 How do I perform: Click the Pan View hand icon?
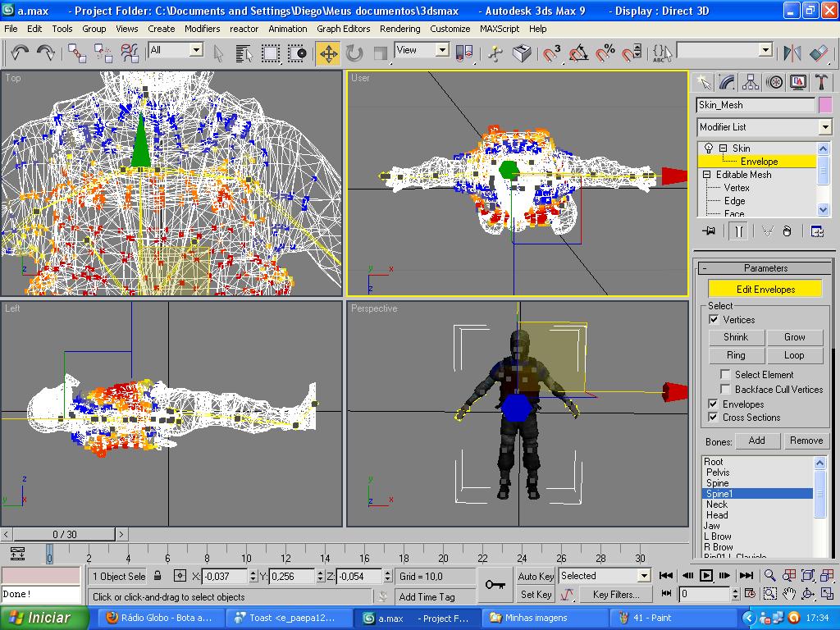789,594
